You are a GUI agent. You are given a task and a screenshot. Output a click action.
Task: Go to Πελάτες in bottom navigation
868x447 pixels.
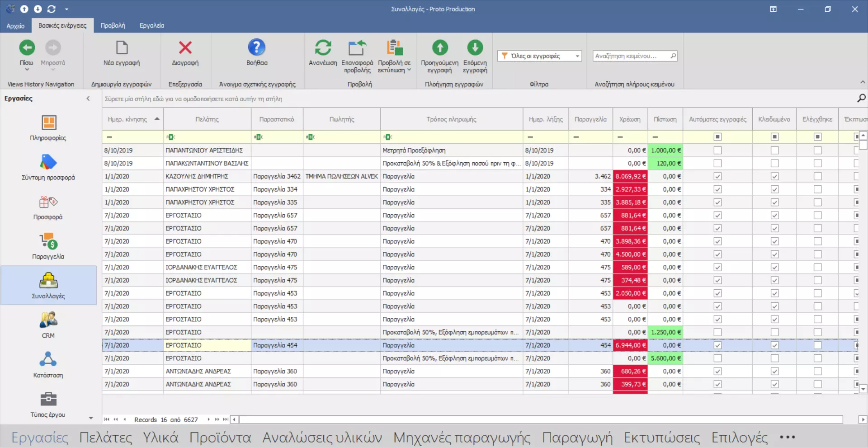click(x=105, y=437)
